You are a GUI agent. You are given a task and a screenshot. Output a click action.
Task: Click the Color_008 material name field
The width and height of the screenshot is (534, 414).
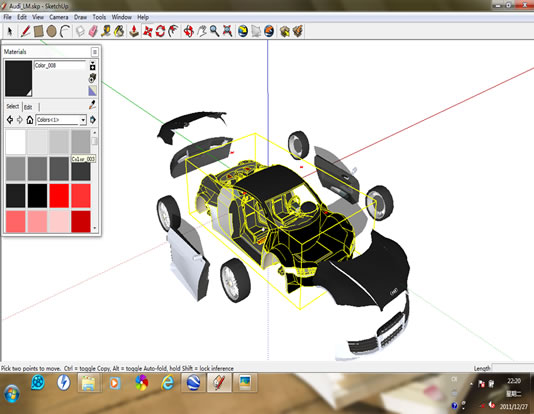pyautogui.click(x=60, y=65)
